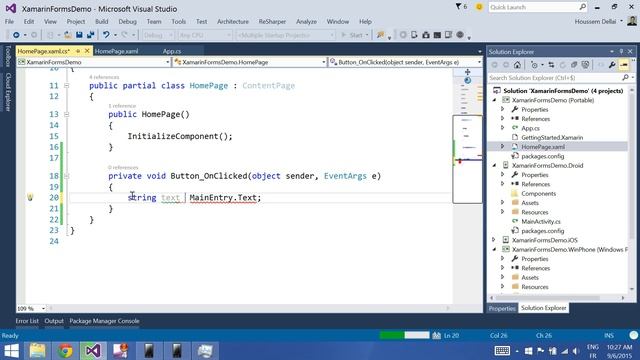This screenshot has height=360, width=640.
Task: Open File Explorer from the taskbar
Action: pos(38,351)
